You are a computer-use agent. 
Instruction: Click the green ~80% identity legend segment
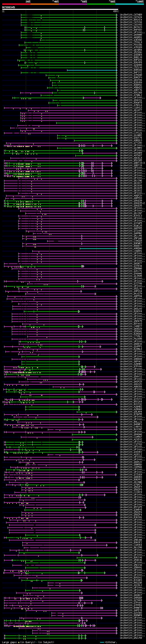101,4
